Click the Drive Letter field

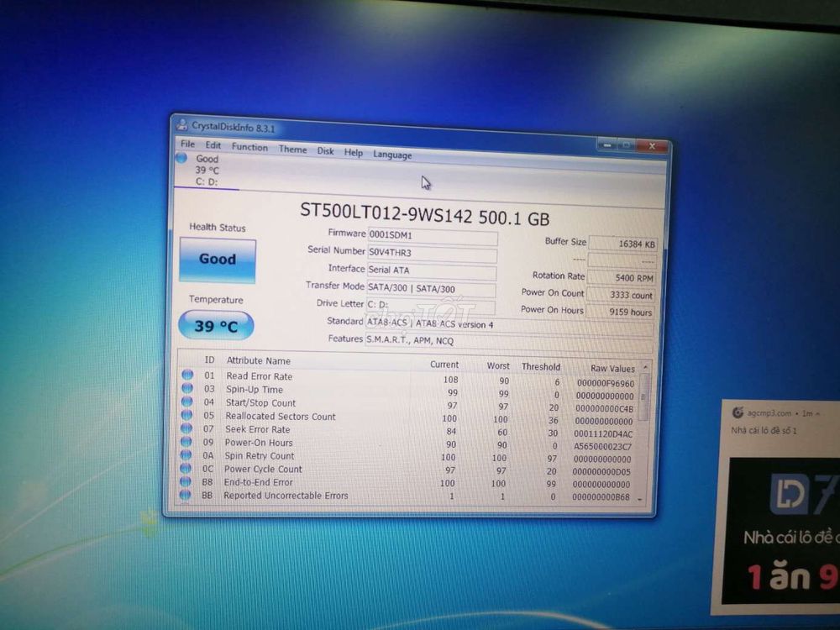[430, 306]
